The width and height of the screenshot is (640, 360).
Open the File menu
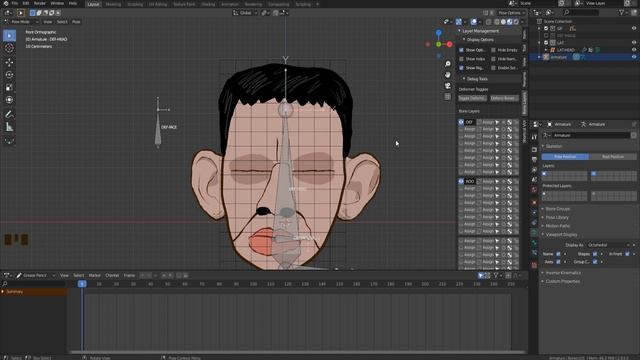15,3
